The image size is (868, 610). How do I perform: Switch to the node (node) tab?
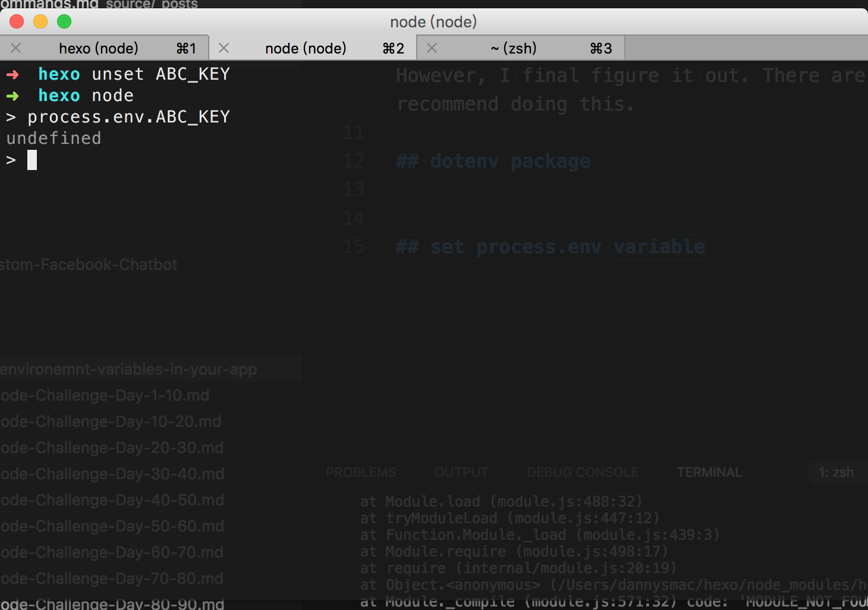pos(313,48)
